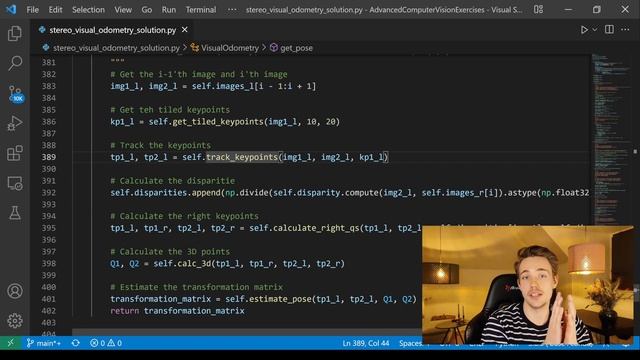Open the remote window indicator in status bar

coord(11,343)
